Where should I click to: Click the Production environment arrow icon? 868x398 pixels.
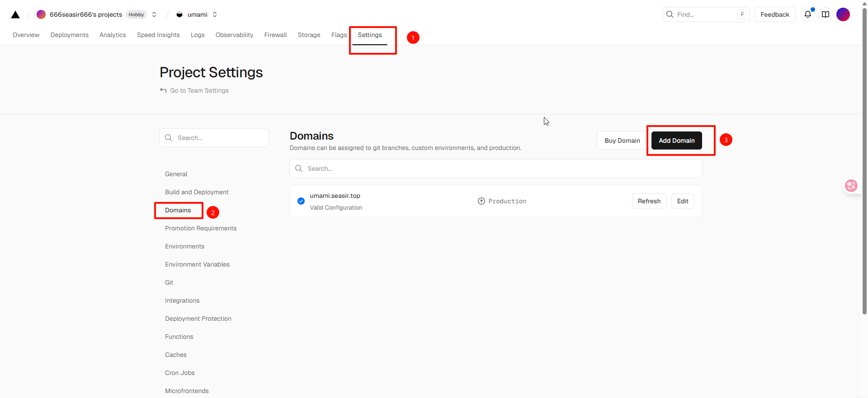(481, 201)
